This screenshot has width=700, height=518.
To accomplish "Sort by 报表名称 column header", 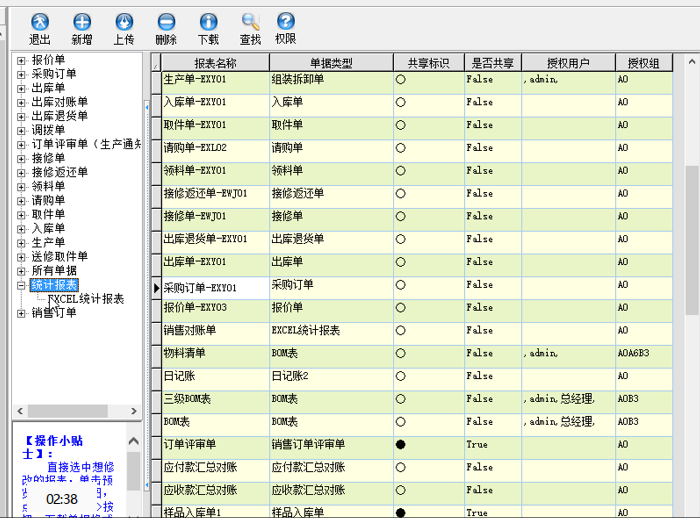I will (215, 63).
